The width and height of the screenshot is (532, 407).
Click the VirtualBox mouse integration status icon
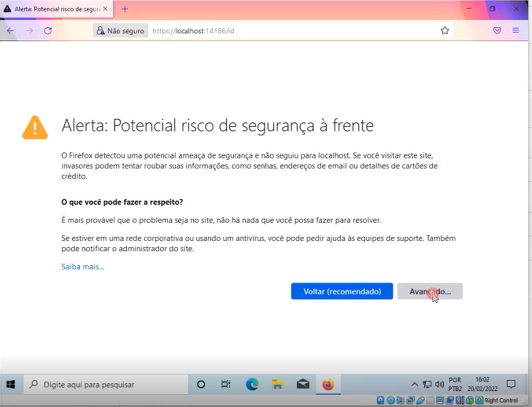[469, 400]
